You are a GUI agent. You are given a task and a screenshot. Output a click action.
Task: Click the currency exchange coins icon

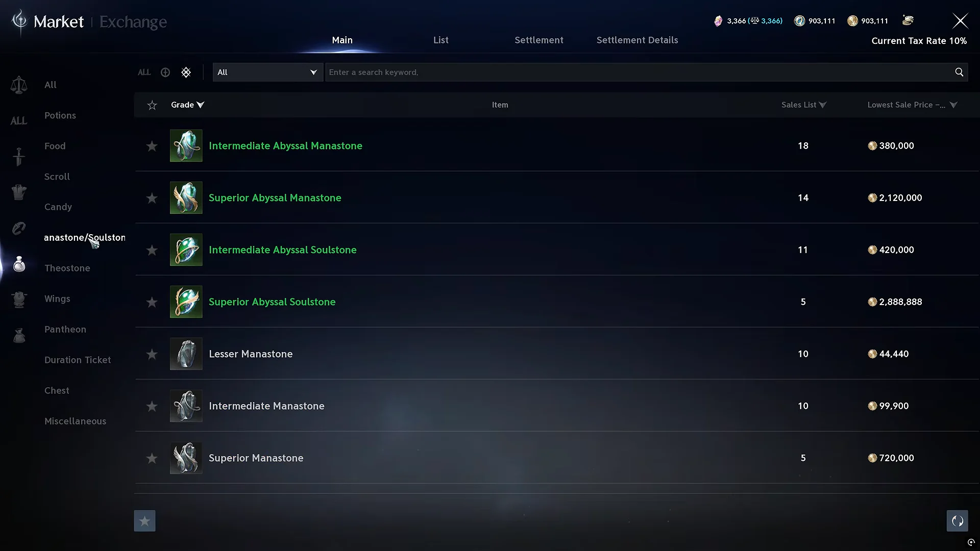(908, 20)
